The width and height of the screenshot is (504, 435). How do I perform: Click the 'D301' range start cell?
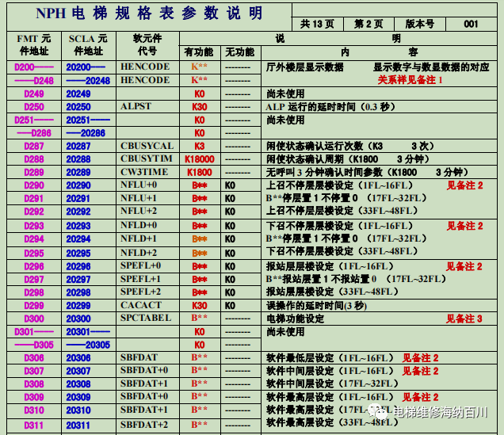[34, 331]
